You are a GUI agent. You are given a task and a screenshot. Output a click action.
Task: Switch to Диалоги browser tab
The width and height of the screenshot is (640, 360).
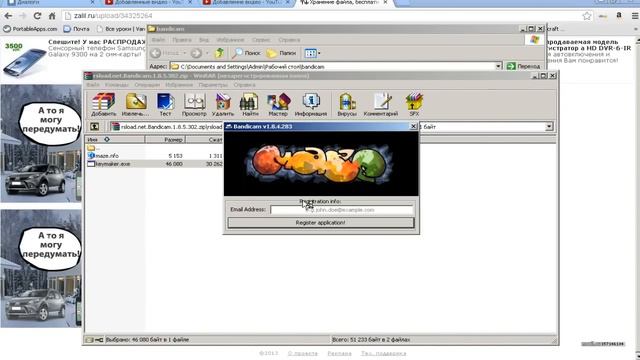click(51, 2)
